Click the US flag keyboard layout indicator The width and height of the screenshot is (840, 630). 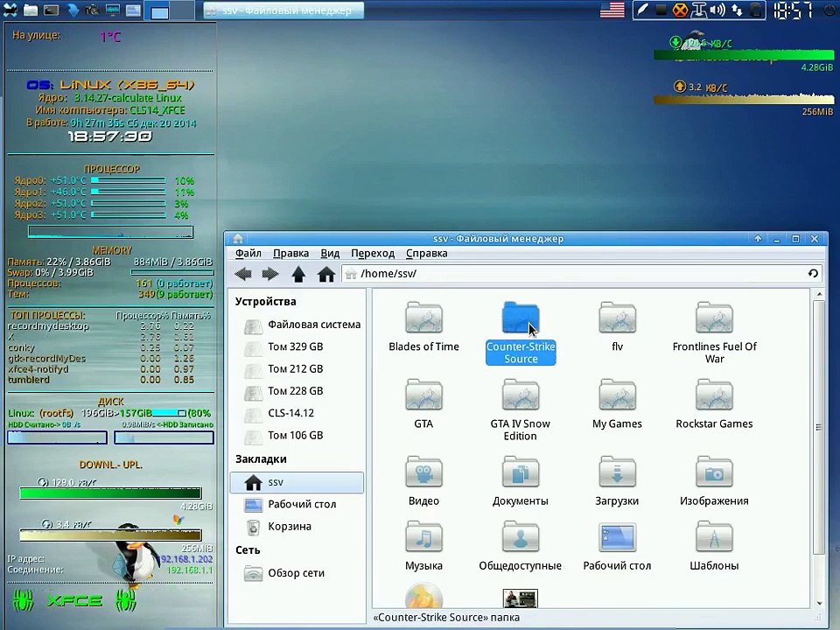[x=612, y=10]
